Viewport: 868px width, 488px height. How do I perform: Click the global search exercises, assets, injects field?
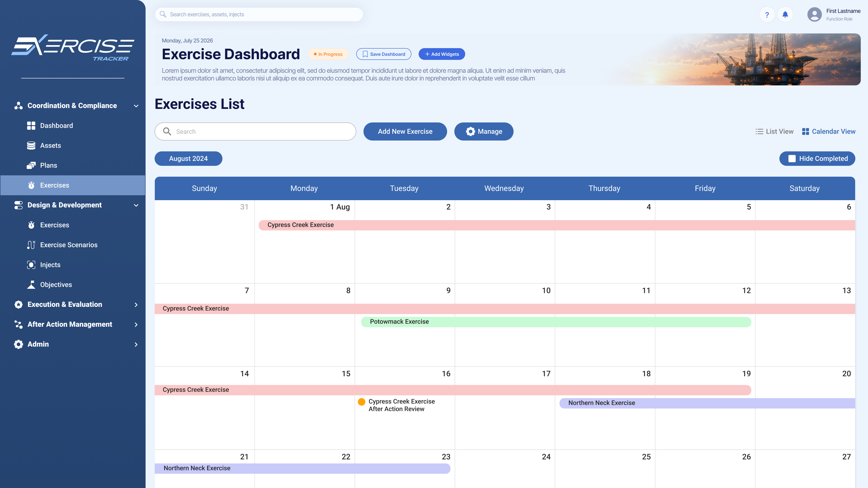259,14
